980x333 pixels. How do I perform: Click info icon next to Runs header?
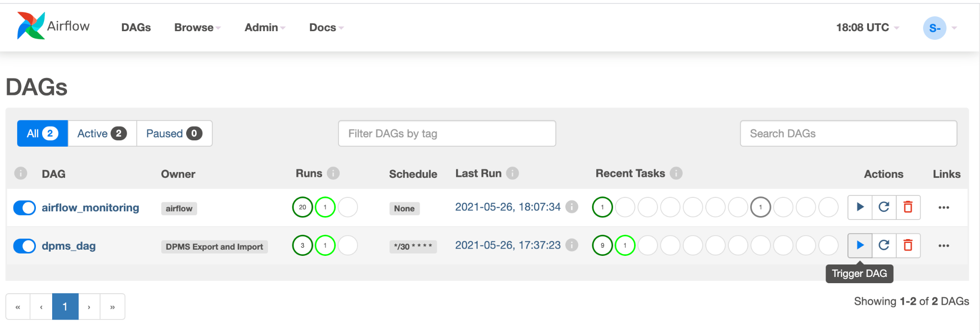(334, 173)
